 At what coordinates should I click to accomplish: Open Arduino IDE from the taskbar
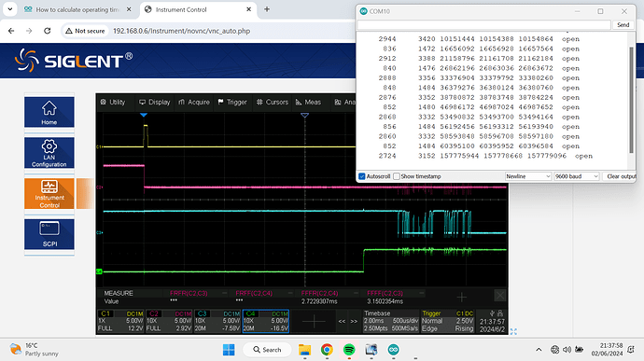(394, 350)
